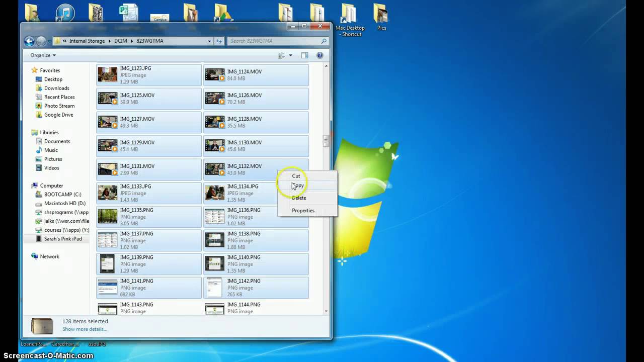Choose Copy from the context menu
The width and height of the screenshot is (644, 362).
[307, 186]
